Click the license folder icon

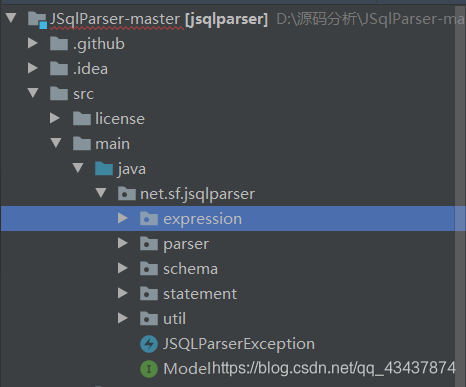[82, 118]
